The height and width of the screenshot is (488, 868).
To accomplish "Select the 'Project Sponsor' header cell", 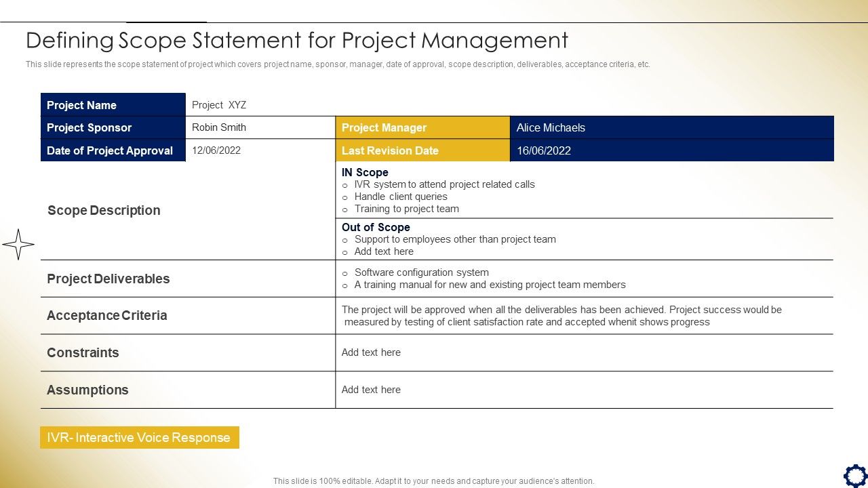I will 113,127.
